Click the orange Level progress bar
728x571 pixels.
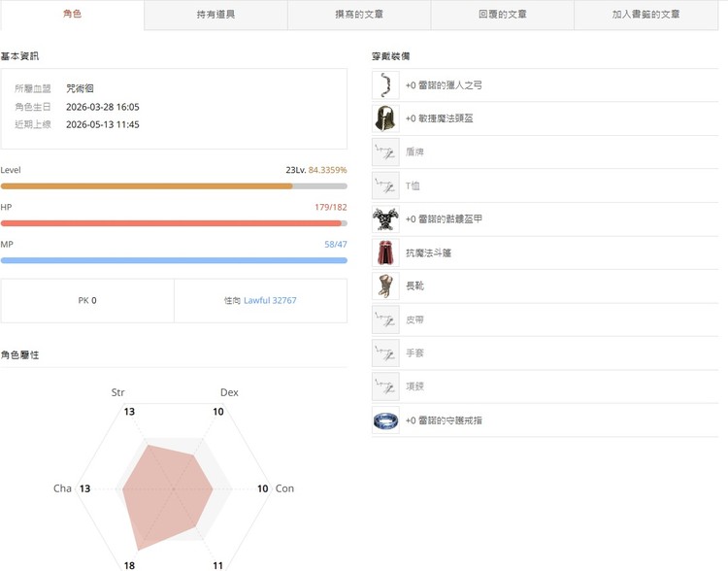tap(174, 186)
